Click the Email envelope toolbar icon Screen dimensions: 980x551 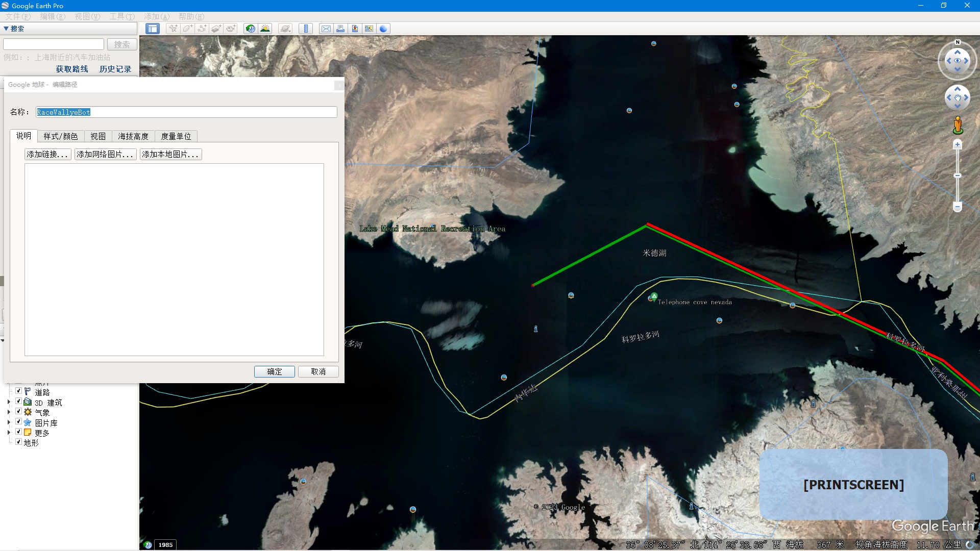pyautogui.click(x=326, y=29)
